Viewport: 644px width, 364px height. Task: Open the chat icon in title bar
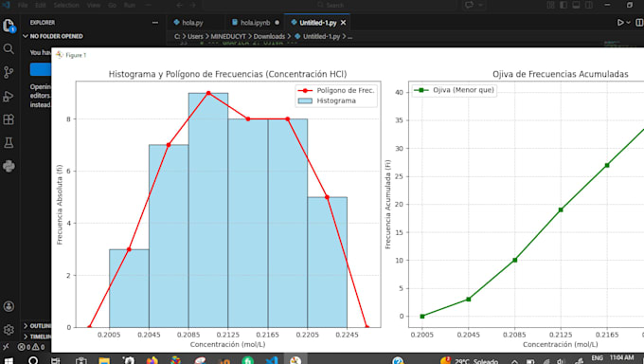click(469, 5)
